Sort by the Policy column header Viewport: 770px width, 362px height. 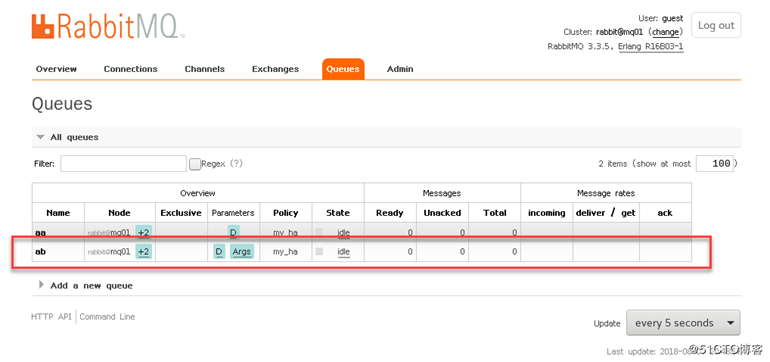[286, 213]
